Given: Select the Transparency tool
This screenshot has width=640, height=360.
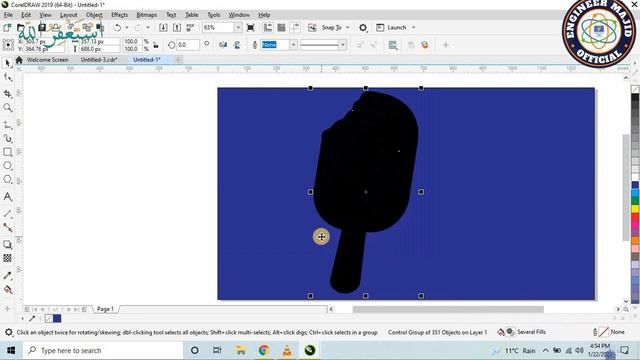Looking at the screenshot, I should tap(7, 258).
